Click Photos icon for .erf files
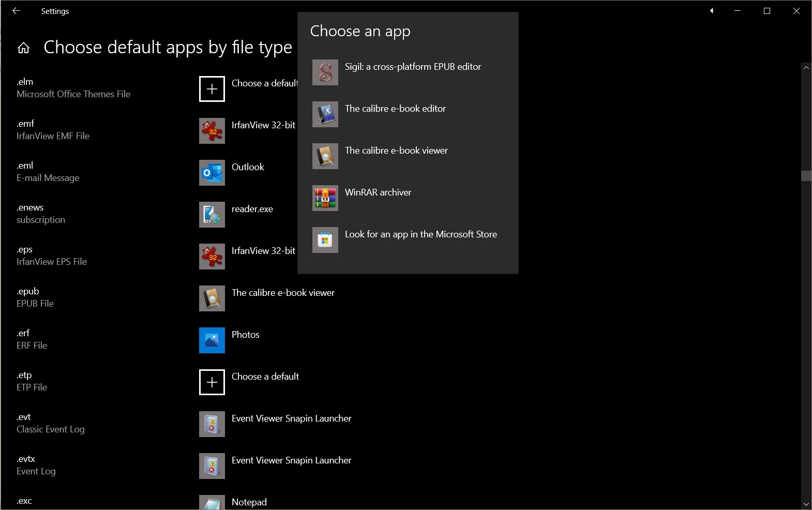The width and height of the screenshot is (812, 510). (212, 340)
